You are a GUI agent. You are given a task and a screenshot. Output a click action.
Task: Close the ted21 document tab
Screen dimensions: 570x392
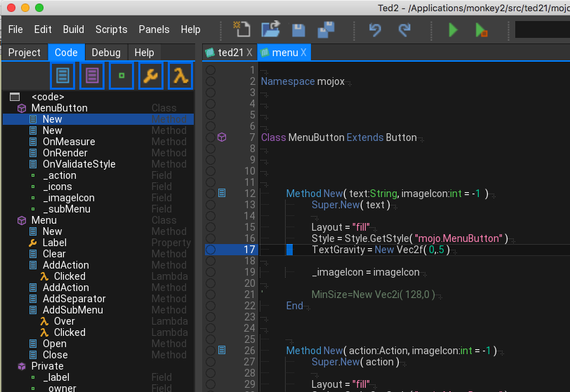(249, 53)
